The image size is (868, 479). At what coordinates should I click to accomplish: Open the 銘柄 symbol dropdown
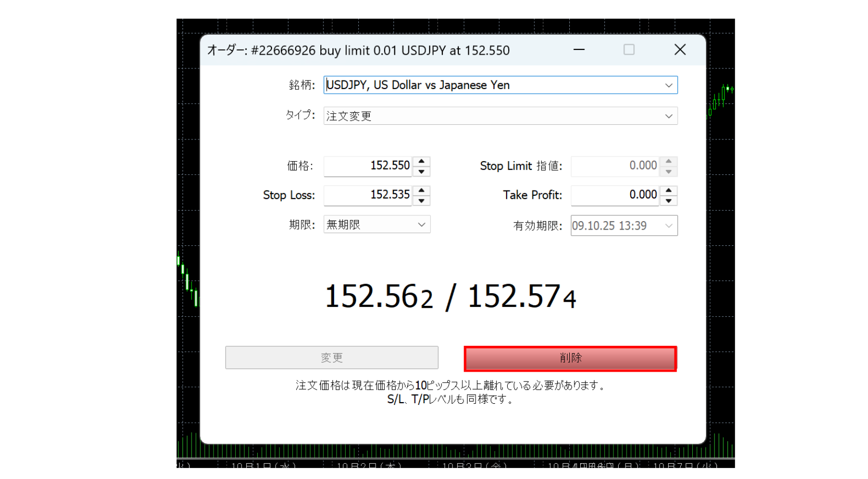coord(668,85)
